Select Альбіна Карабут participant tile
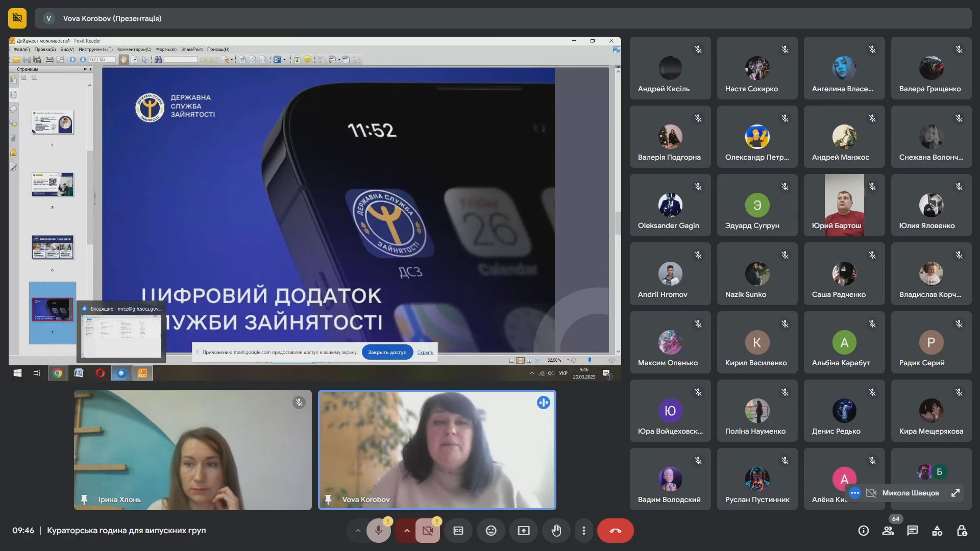Viewport: 980px width, 551px height. (x=844, y=342)
